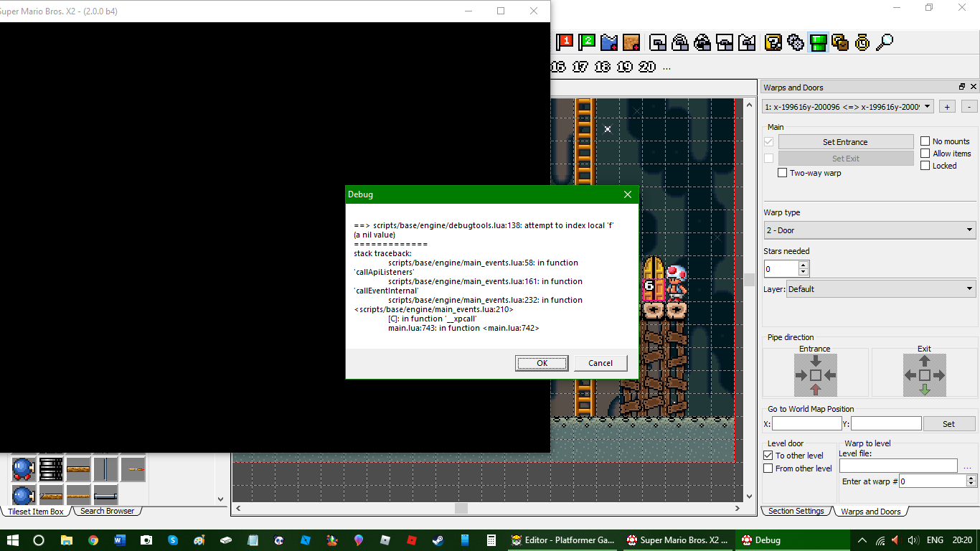Click OK in the Debug dialog
Viewport: 980px width, 551px height.
click(x=542, y=363)
